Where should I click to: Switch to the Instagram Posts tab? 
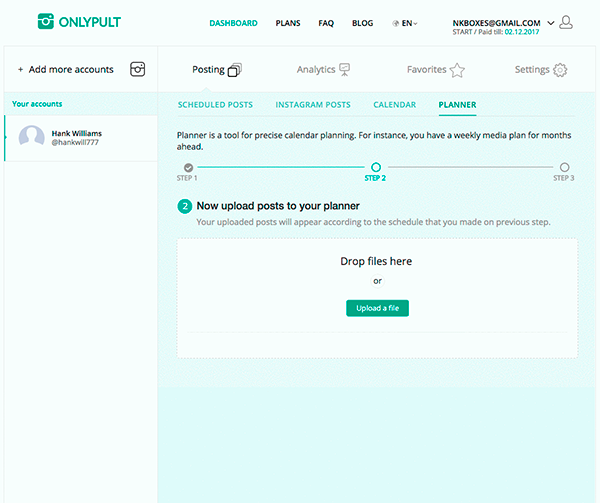coord(313,105)
